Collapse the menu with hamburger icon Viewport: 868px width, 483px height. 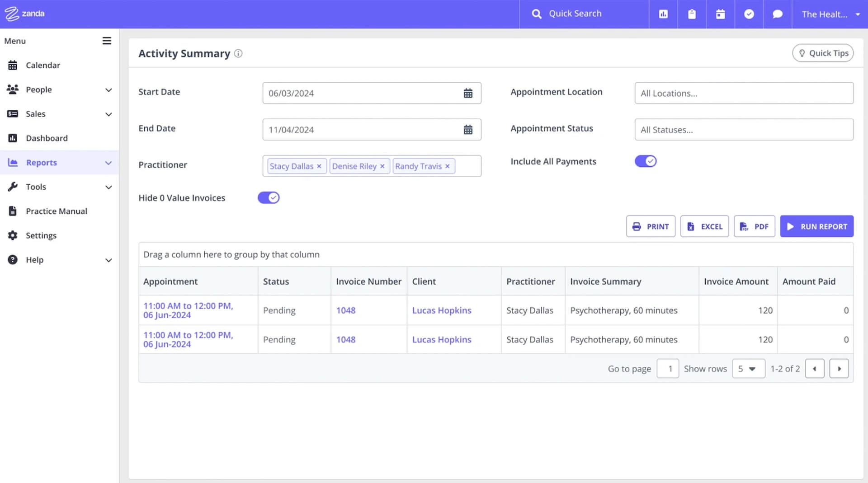(x=107, y=41)
